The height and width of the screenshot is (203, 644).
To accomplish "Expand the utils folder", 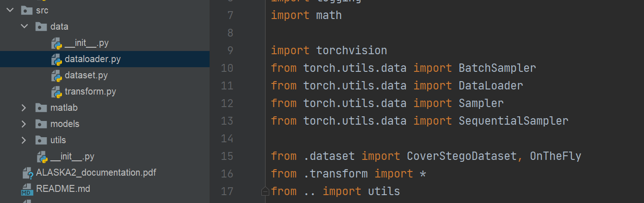I will click(24, 140).
